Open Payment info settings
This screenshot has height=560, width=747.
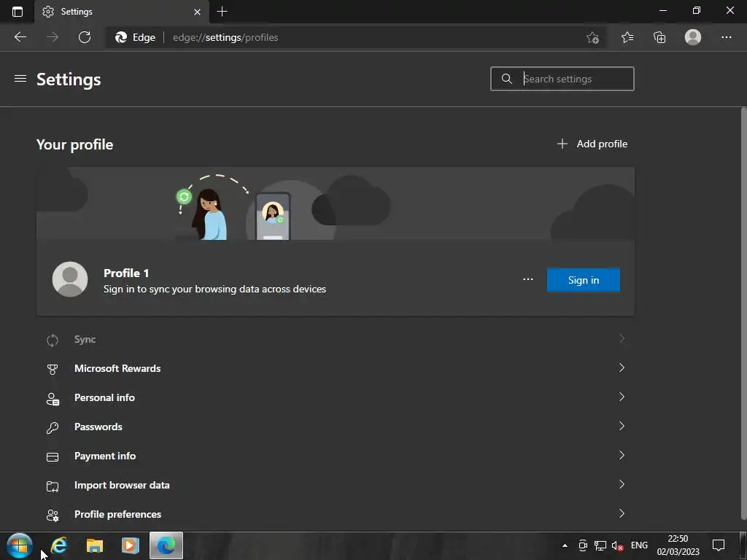[336, 456]
